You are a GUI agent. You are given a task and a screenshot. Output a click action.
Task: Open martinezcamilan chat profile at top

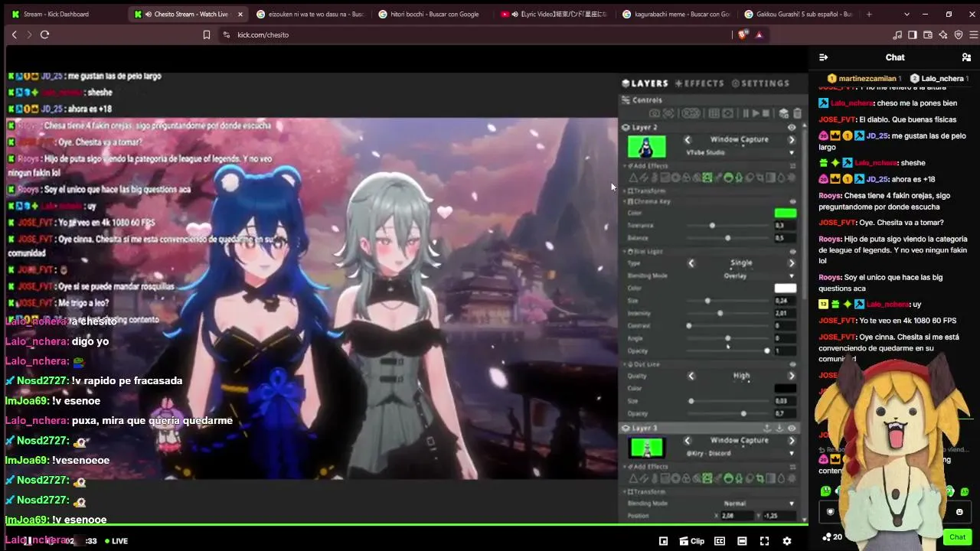[x=864, y=78]
